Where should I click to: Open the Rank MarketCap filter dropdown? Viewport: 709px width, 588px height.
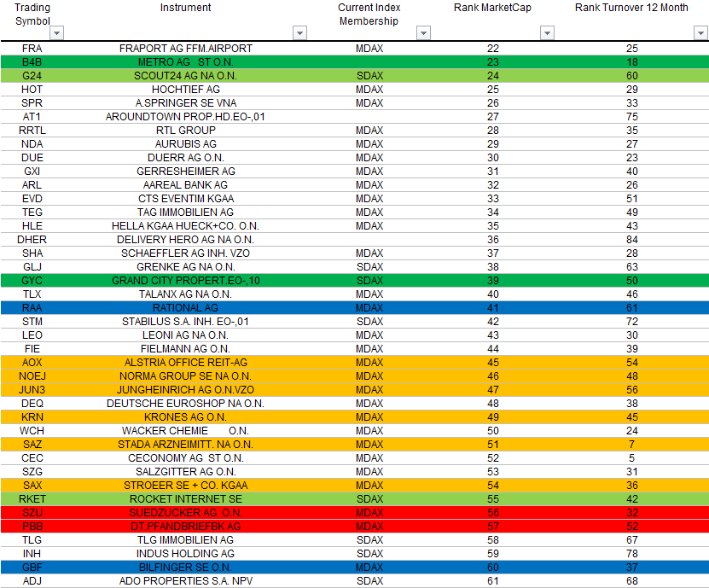pos(547,33)
